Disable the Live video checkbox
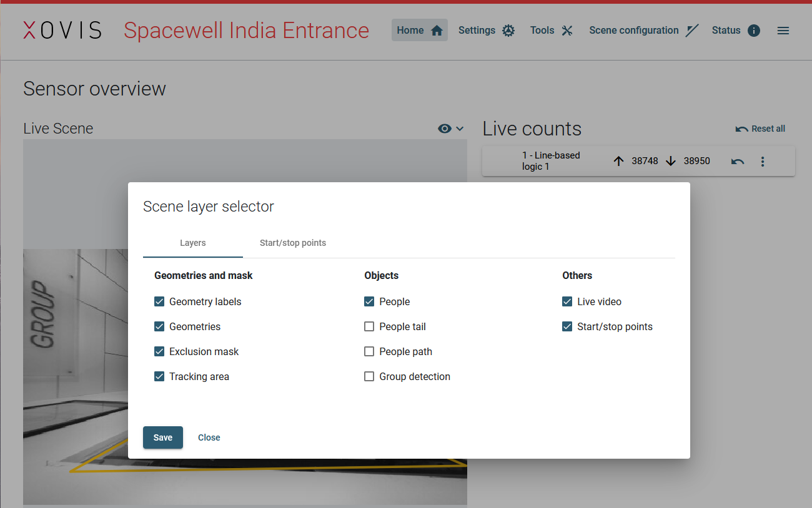 coord(567,301)
